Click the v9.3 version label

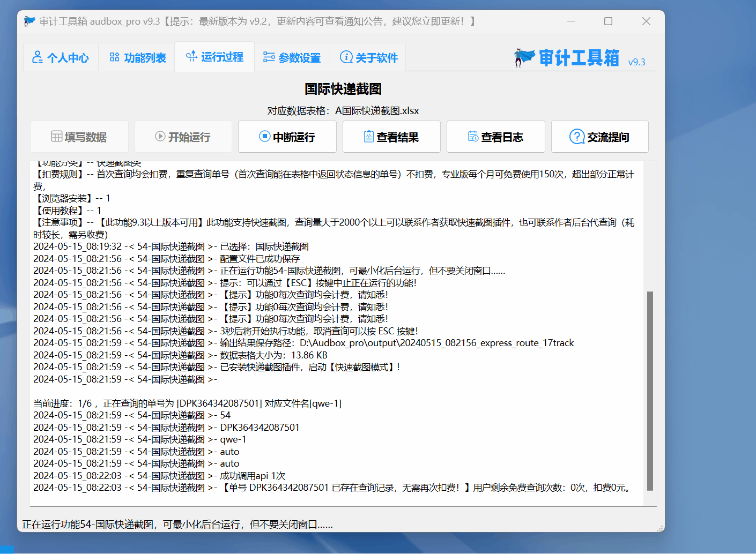pos(636,62)
